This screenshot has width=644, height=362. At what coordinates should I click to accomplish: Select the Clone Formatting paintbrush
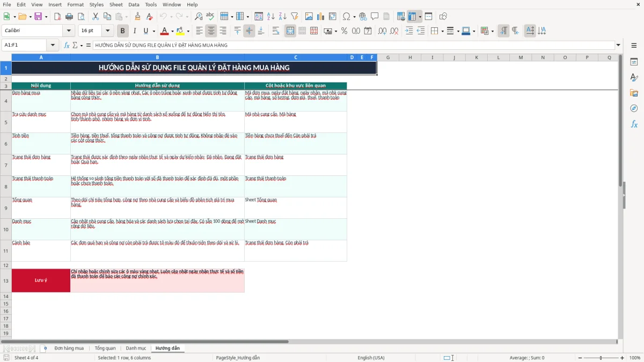coord(138,17)
